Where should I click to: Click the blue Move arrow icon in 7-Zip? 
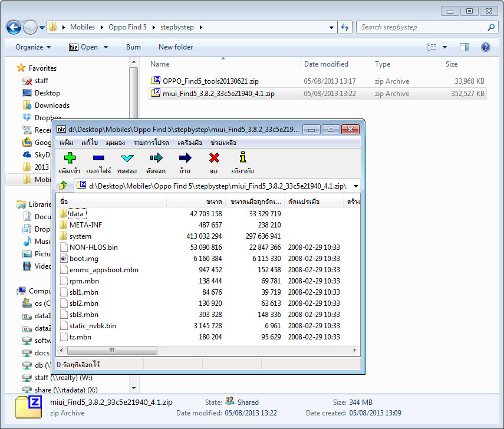pyautogui.click(x=185, y=158)
